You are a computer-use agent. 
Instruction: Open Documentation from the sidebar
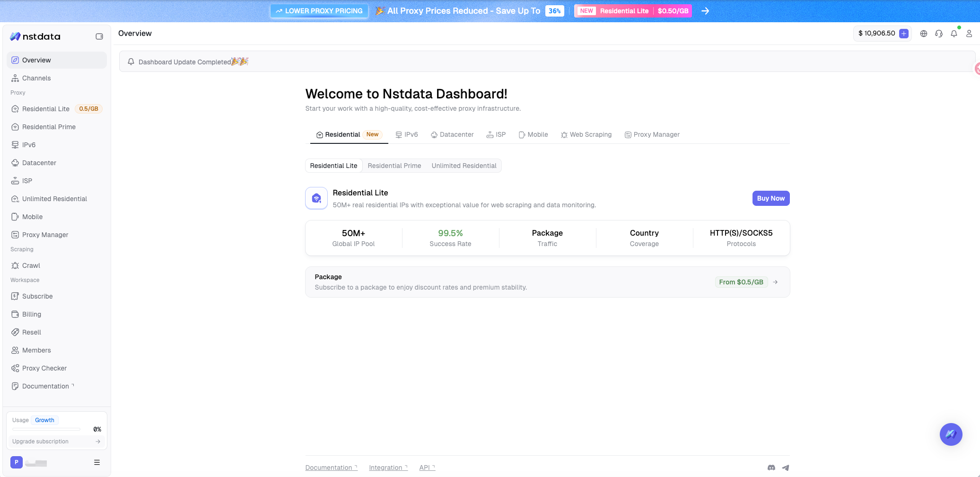pos(57,386)
